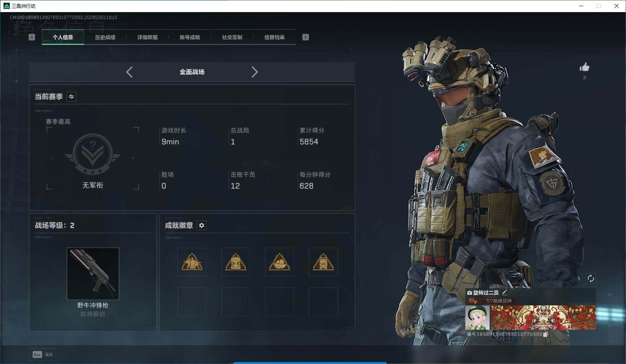Select the third gold achievement badge
The image size is (626, 364).
pos(279,262)
